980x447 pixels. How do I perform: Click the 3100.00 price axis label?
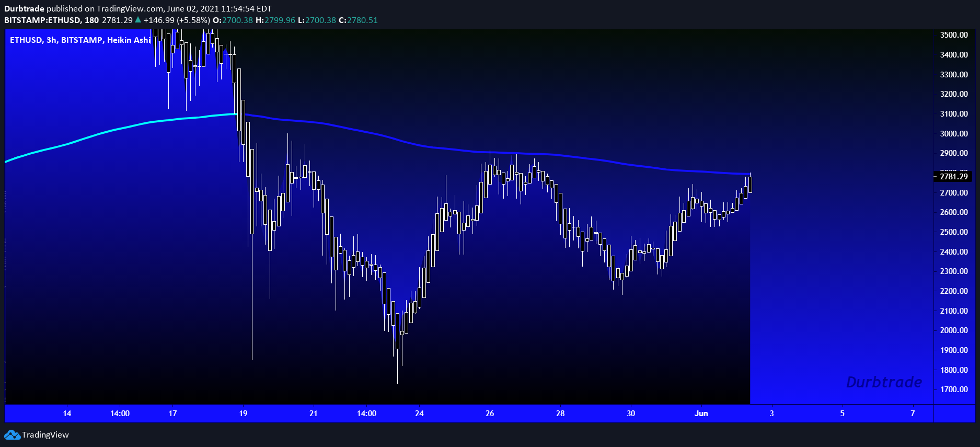pyautogui.click(x=954, y=114)
